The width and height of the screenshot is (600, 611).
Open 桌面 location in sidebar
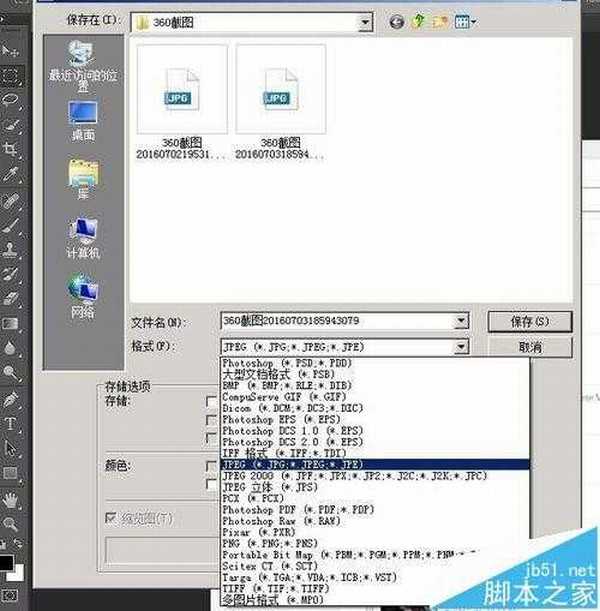pyautogui.click(x=83, y=122)
